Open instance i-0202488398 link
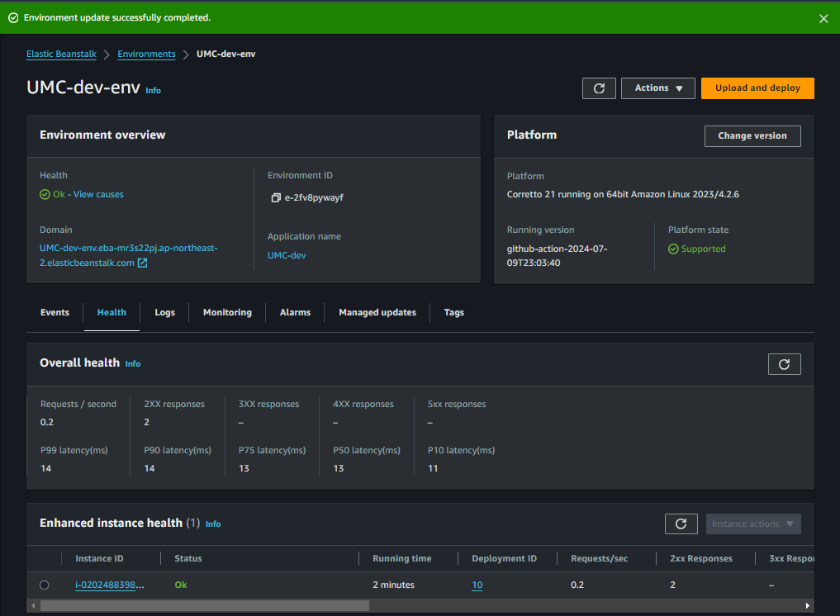The height and width of the screenshot is (616, 840). (109, 585)
